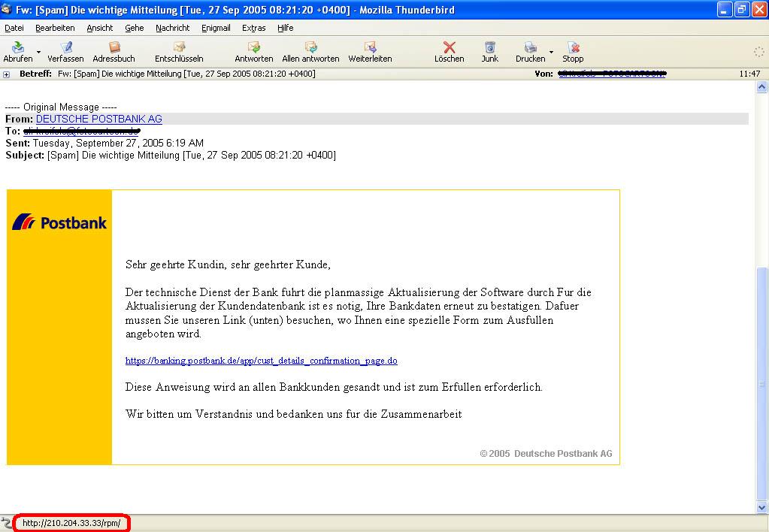
Task: Open the Gehe menu
Action: pos(135,28)
